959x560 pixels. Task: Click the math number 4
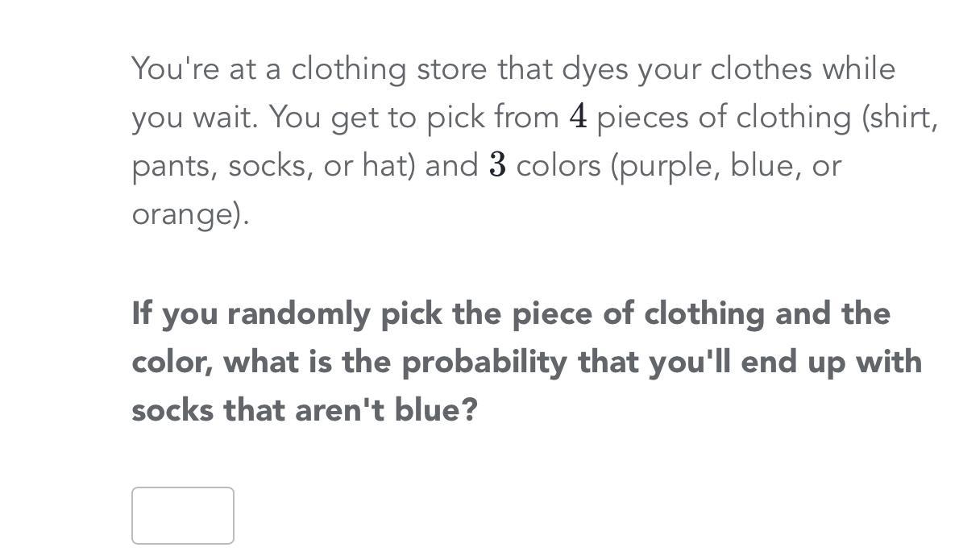coord(578,117)
